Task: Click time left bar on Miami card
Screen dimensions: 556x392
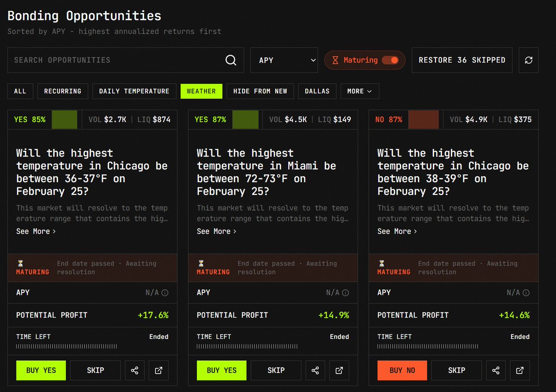Action: (x=247, y=346)
